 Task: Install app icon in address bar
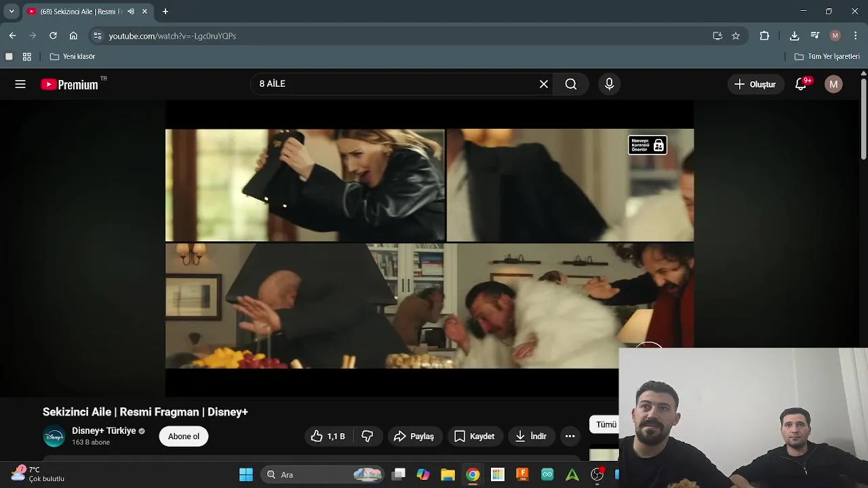pyautogui.click(x=717, y=36)
